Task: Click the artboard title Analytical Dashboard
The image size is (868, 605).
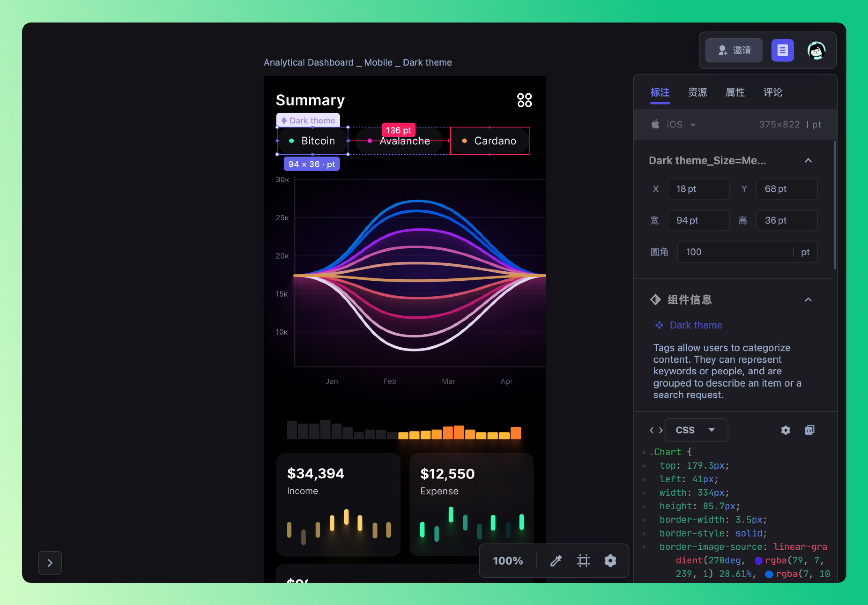Action: pos(358,62)
